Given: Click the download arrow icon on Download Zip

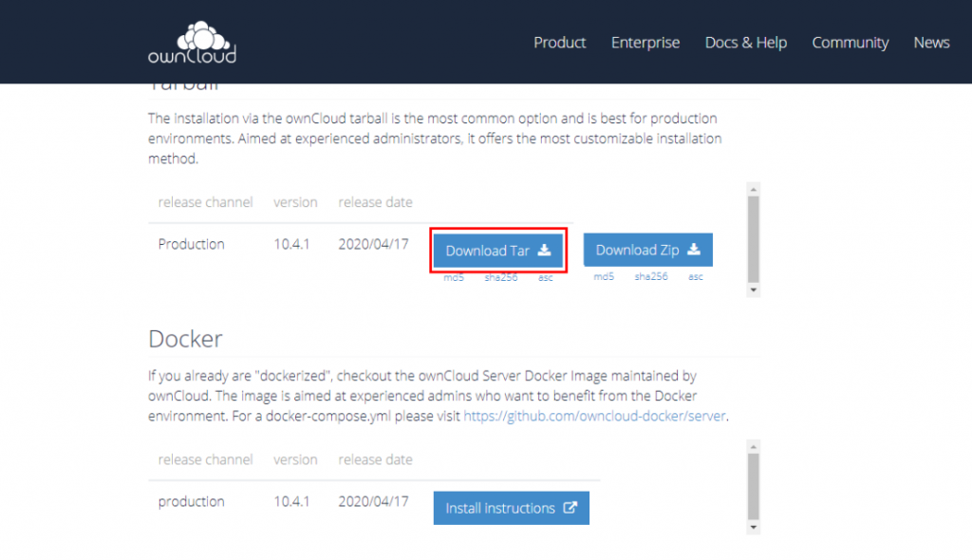Looking at the screenshot, I should tap(694, 250).
